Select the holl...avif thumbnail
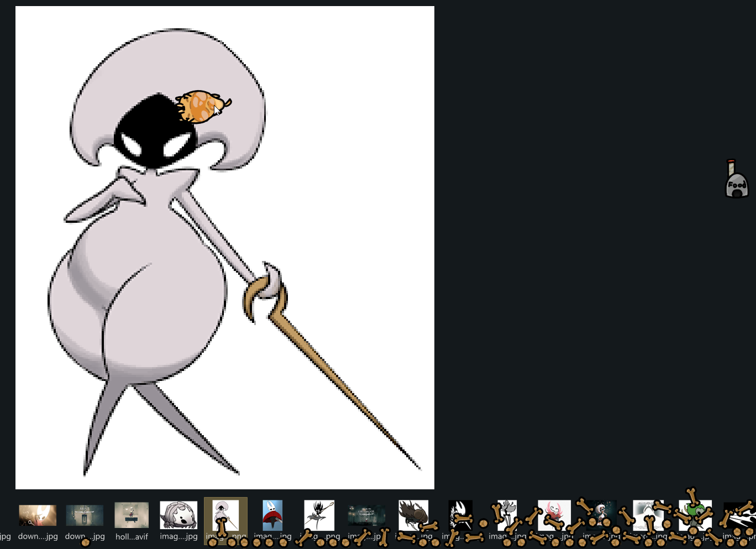 pos(132,515)
